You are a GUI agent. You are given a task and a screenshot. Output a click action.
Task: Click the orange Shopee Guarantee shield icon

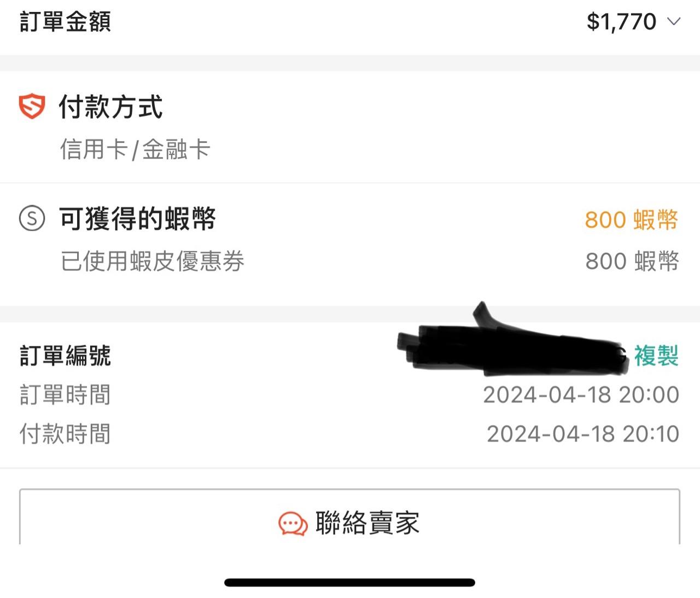[32, 106]
